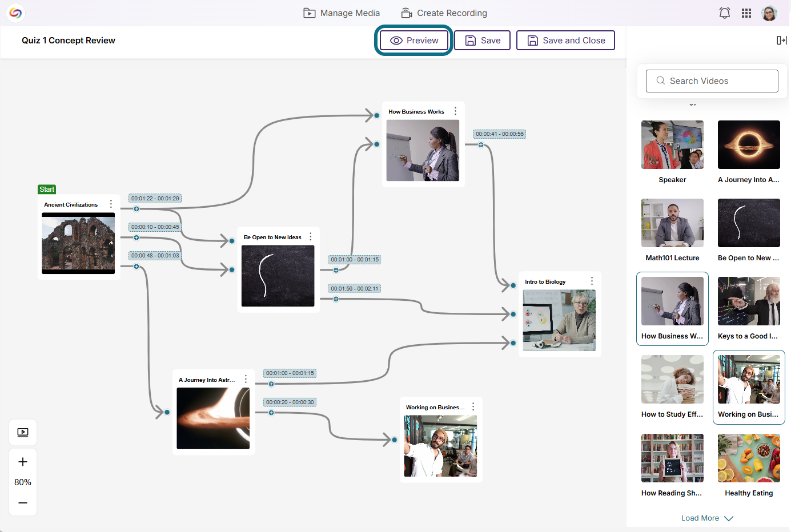
Task: Zoom out with the minus button
Action: (23, 503)
